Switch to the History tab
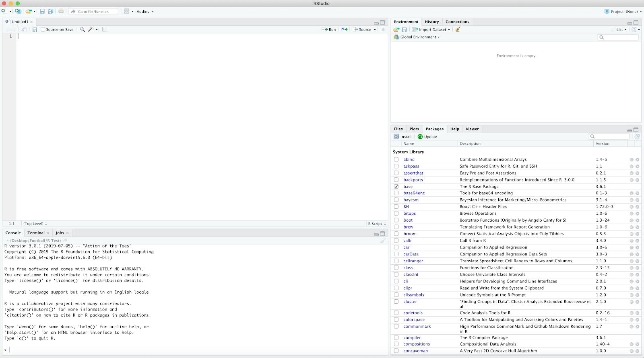 point(432,22)
